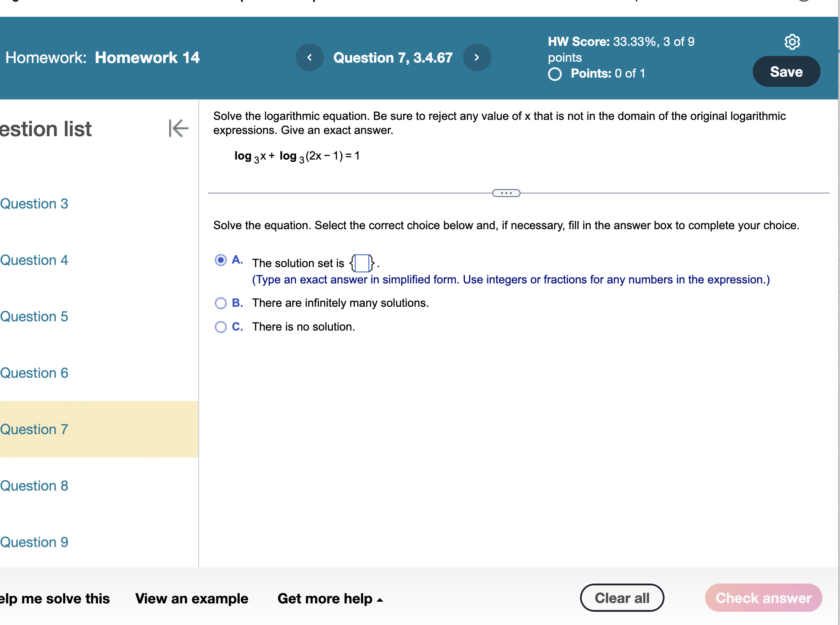840x625 pixels.
Task: Select choice C there is no solution
Action: [x=220, y=327]
